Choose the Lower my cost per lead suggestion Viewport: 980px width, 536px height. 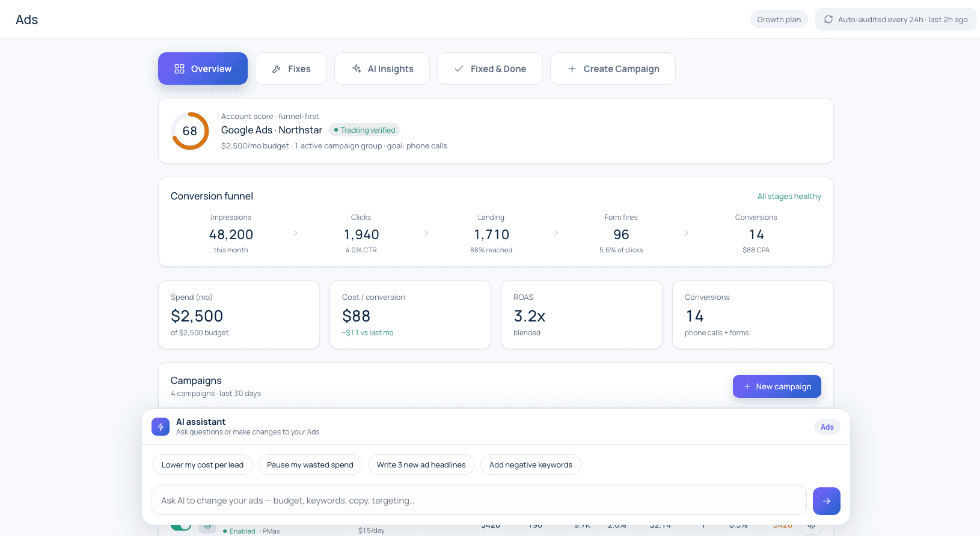tap(203, 464)
